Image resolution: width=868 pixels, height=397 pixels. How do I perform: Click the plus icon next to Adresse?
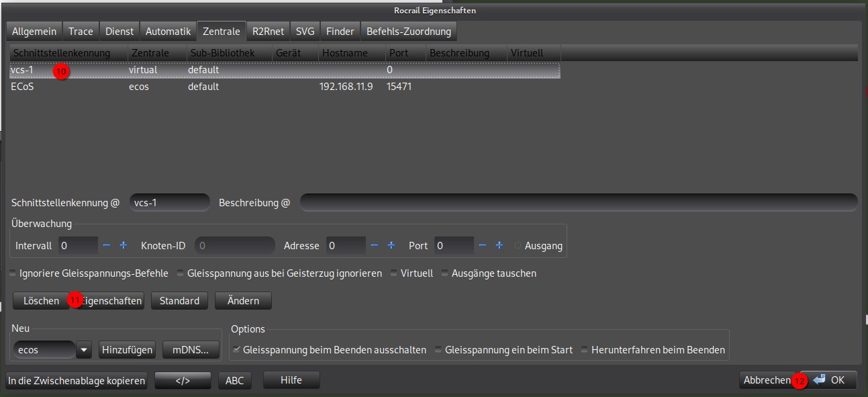pos(391,246)
